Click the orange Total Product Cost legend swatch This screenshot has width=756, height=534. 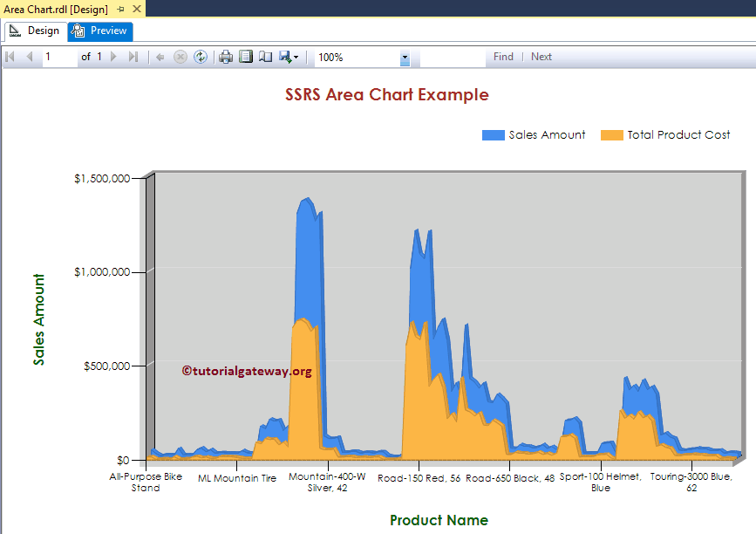(610, 134)
